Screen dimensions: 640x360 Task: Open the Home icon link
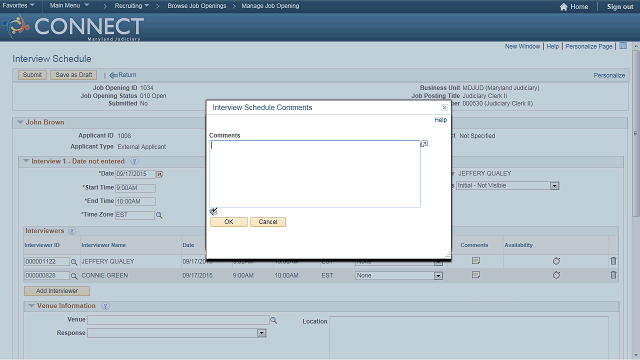tap(563, 7)
